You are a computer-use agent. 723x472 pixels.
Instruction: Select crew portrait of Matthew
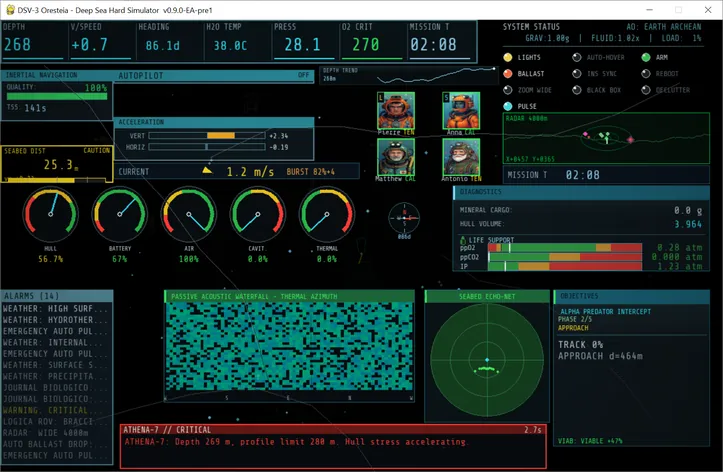[396, 157]
